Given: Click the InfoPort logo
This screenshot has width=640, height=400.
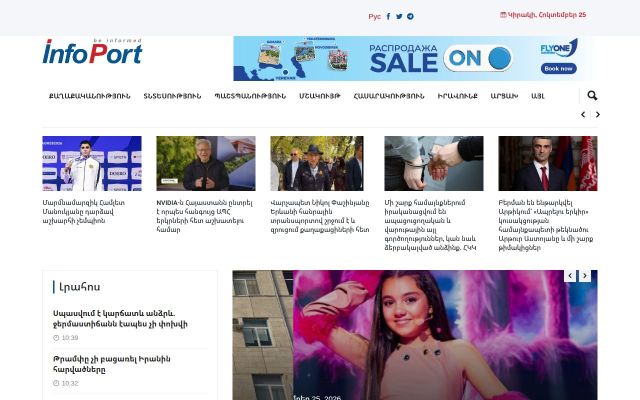Looking at the screenshot, I should (92, 51).
